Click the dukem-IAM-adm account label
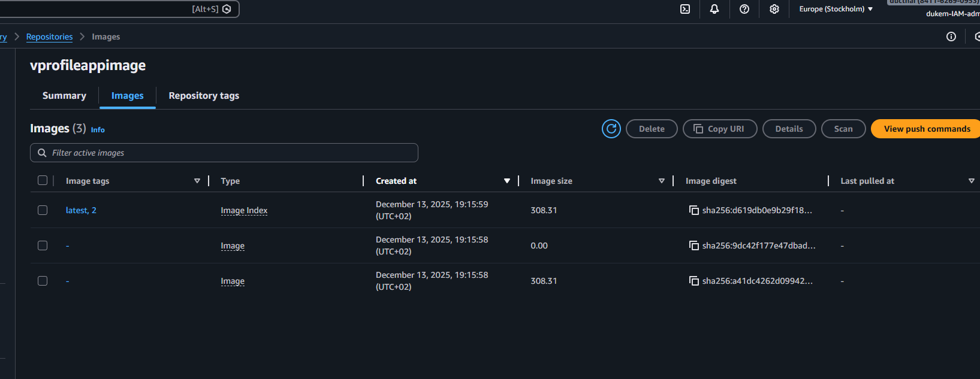Image resolution: width=980 pixels, height=379 pixels. (953, 14)
